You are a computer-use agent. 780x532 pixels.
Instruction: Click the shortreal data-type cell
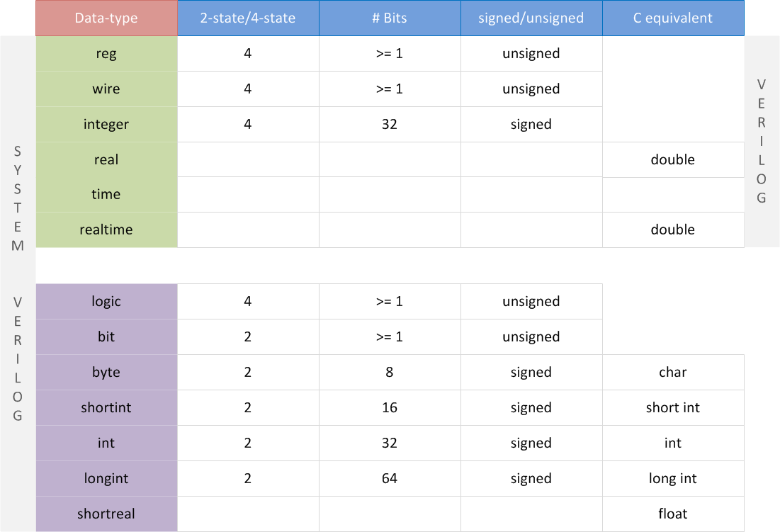coord(106,514)
